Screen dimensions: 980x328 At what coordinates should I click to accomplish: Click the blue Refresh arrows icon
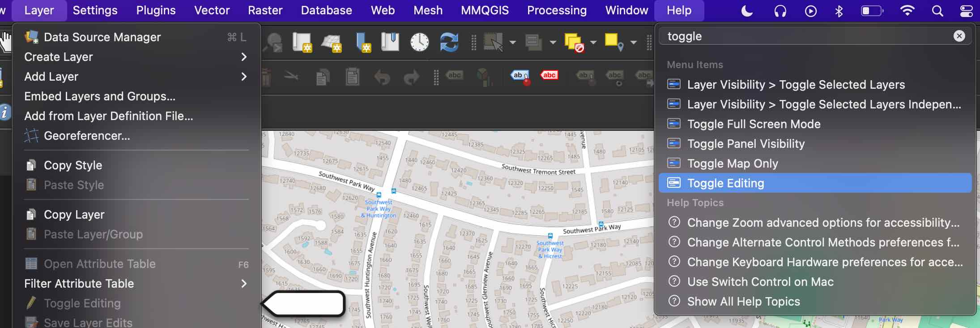point(449,43)
